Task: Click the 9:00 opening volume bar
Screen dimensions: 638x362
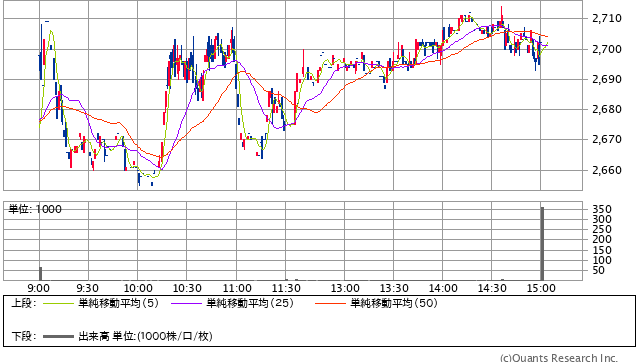Action: click(41, 274)
